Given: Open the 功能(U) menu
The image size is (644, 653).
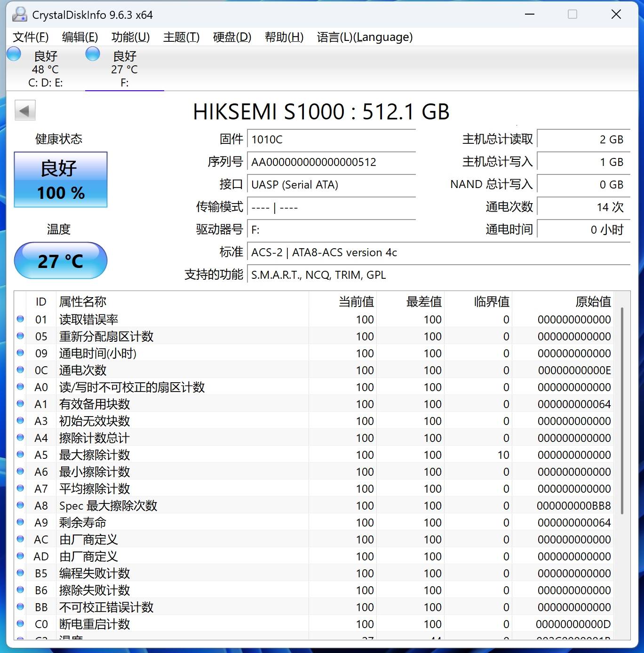Looking at the screenshot, I should pos(130,37).
